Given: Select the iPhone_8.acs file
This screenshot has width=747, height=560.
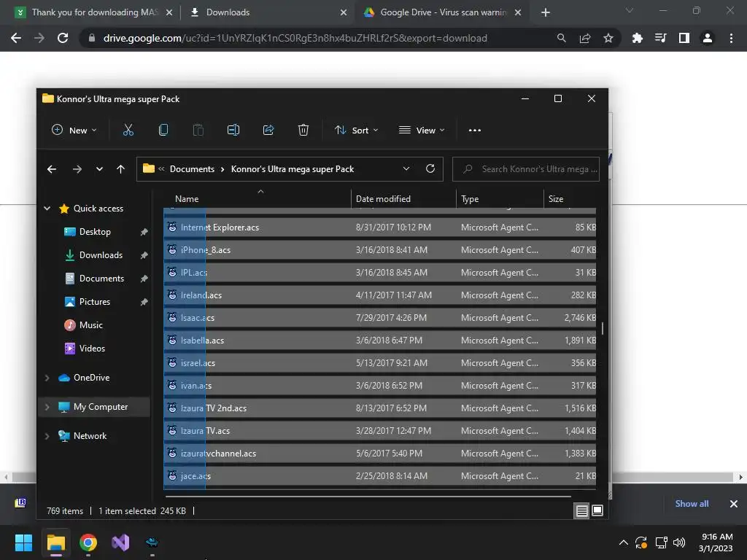Looking at the screenshot, I should 379,250.
